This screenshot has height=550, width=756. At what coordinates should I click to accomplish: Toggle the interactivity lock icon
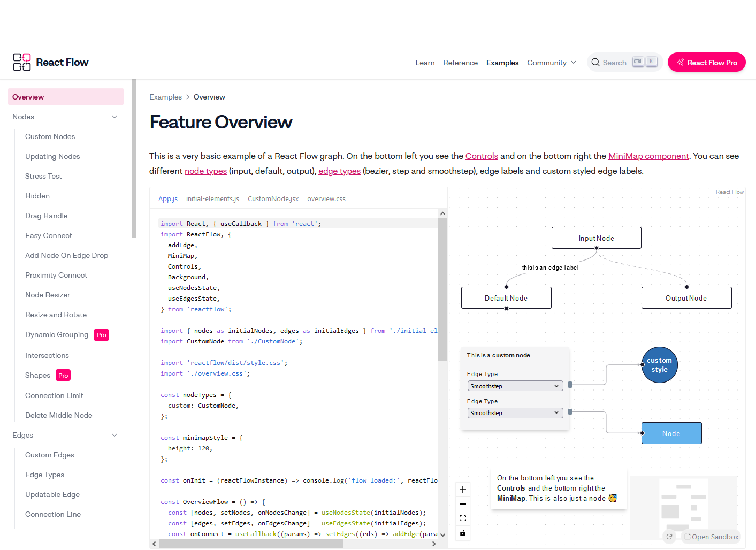463,533
